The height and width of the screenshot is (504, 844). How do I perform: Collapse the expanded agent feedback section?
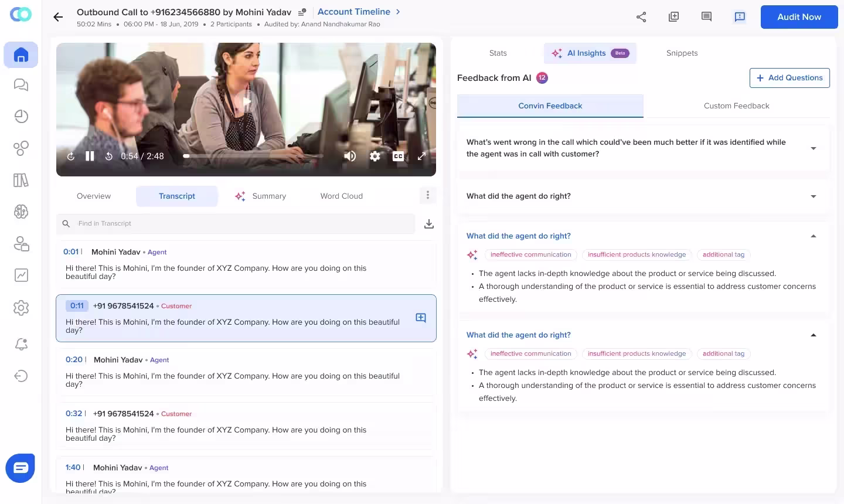[813, 236]
